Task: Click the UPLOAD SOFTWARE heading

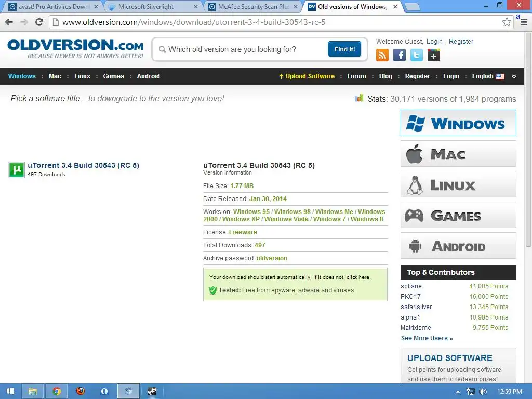Action: pos(449,358)
